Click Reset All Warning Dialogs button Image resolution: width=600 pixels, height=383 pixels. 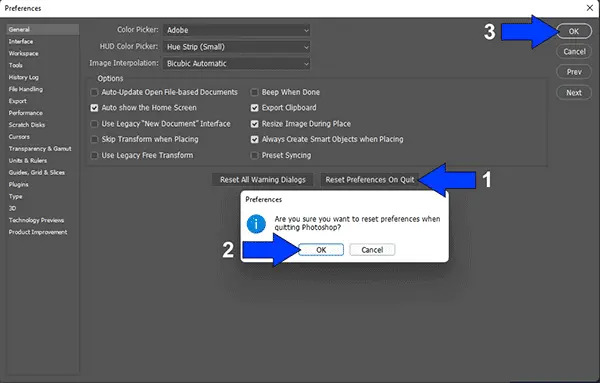[x=262, y=180]
